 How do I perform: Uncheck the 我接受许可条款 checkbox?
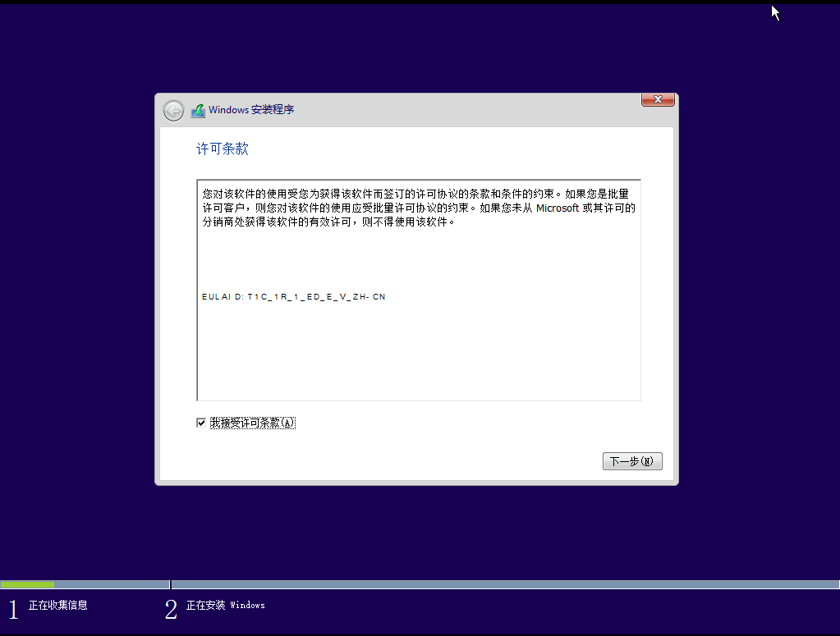201,423
